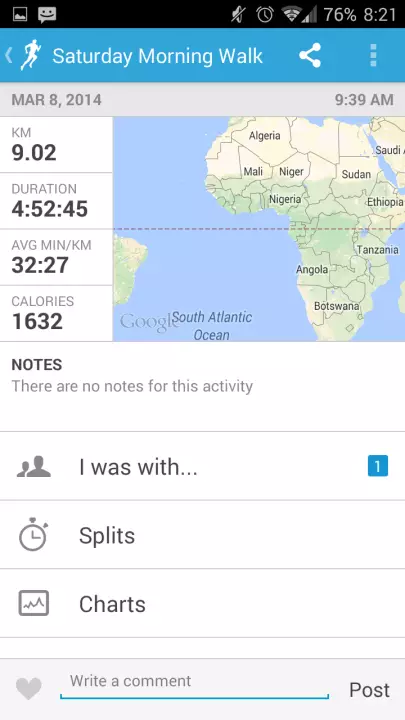Image resolution: width=405 pixels, height=720 pixels.
Task: Like the activity with heart icon
Action: (28, 689)
